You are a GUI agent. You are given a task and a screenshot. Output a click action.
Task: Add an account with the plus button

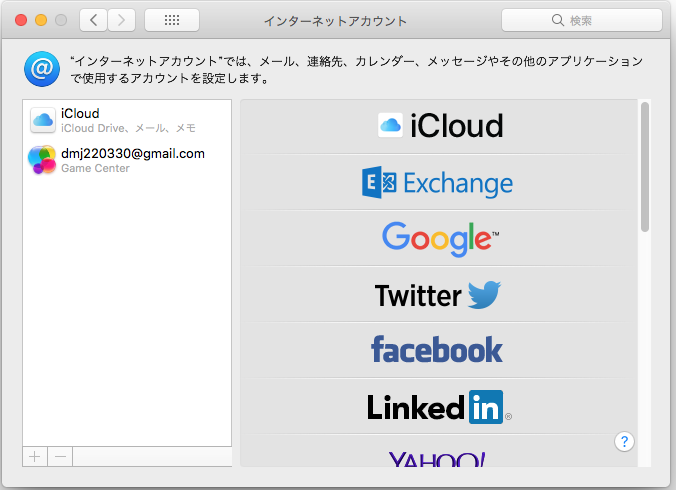[35, 456]
